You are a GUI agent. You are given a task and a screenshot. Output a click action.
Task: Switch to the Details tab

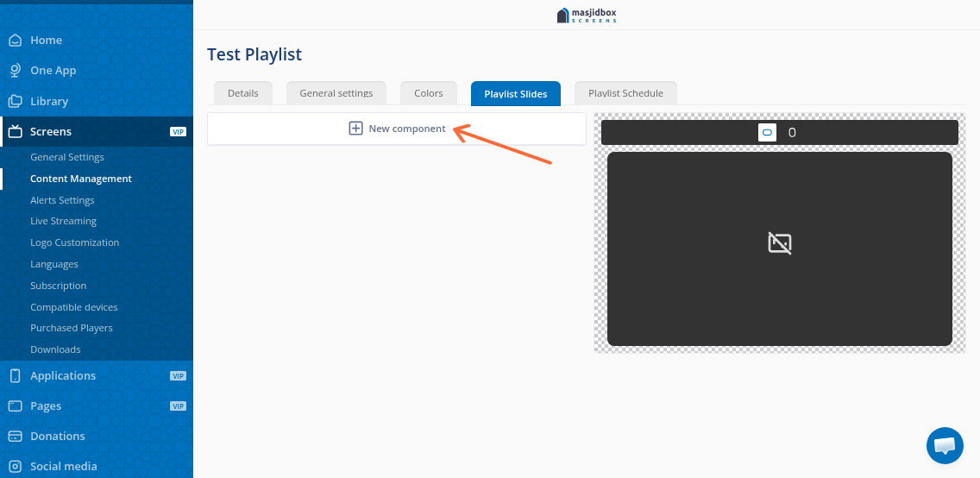pyautogui.click(x=243, y=93)
